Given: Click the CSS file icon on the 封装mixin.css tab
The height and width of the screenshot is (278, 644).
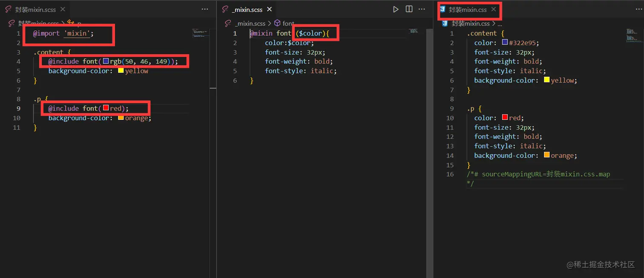Looking at the screenshot, I should [x=443, y=9].
